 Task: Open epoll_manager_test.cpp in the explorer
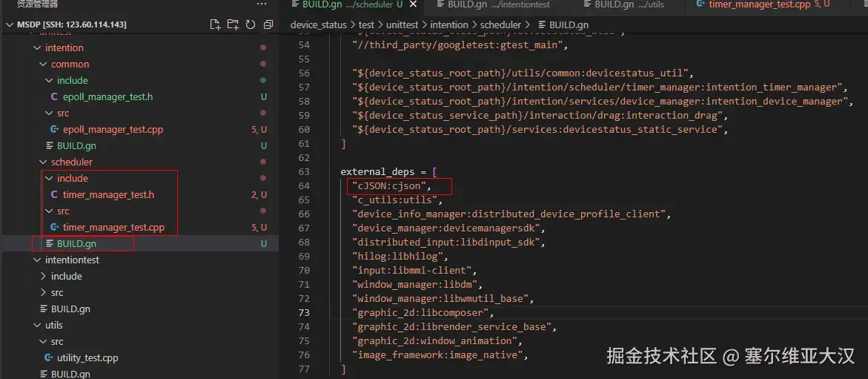(113, 130)
